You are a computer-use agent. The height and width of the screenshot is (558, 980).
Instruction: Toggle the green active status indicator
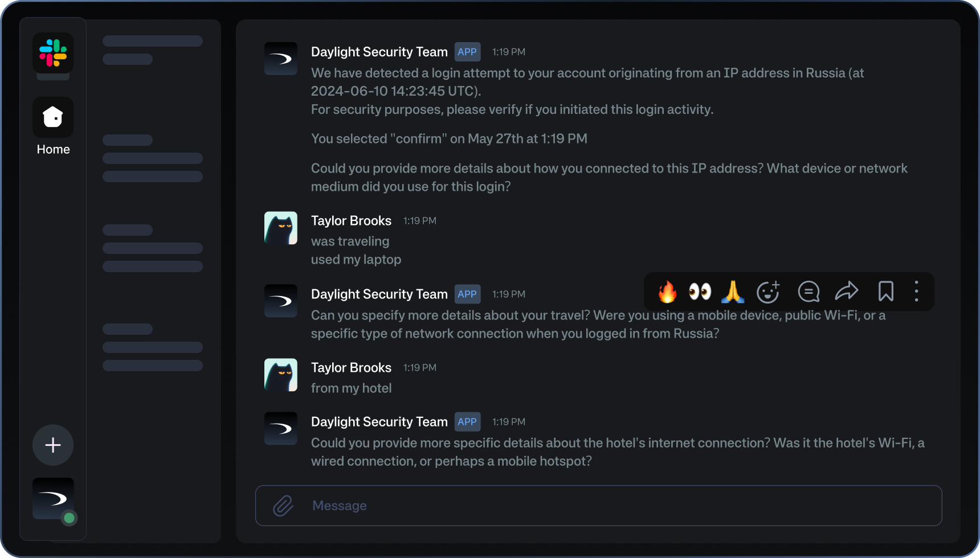click(x=70, y=518)
